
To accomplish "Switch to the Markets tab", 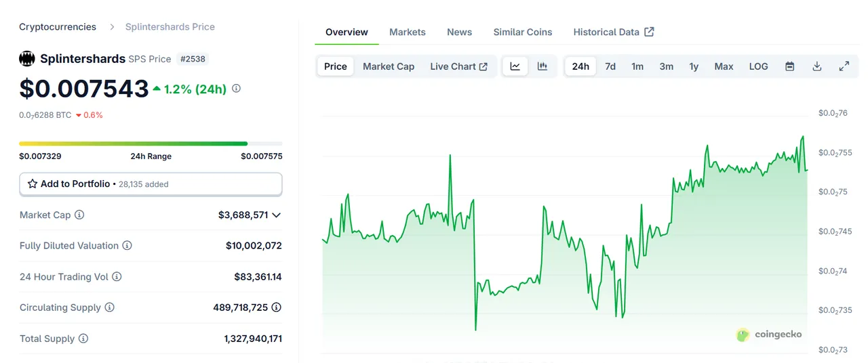I will pos(408,32).
